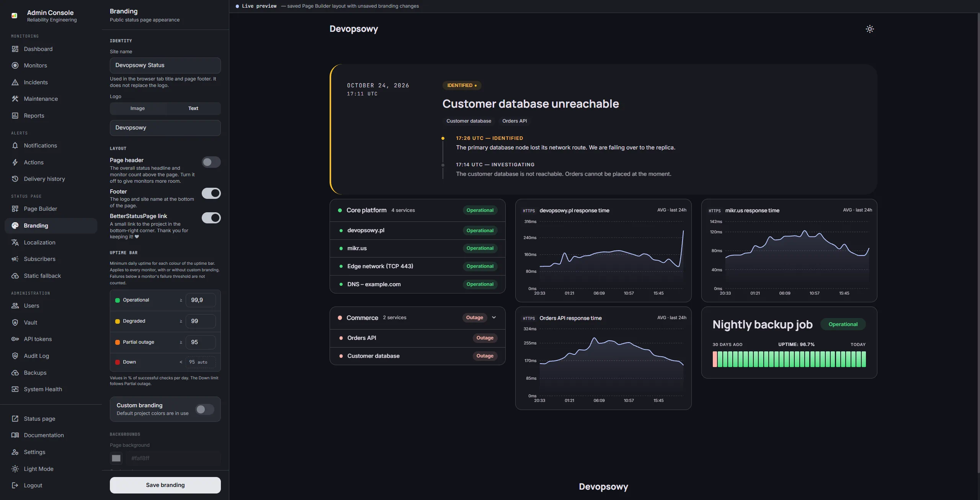
Task: Edit the Degraded threshold field
Action: tap(201, 321)
